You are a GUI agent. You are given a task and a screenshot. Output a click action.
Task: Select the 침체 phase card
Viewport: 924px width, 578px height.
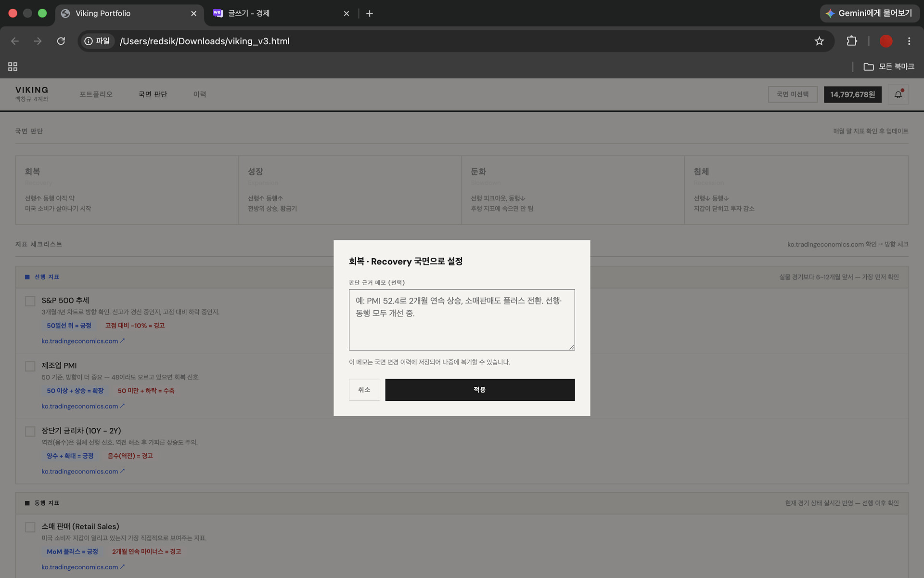tap(796, 190)
